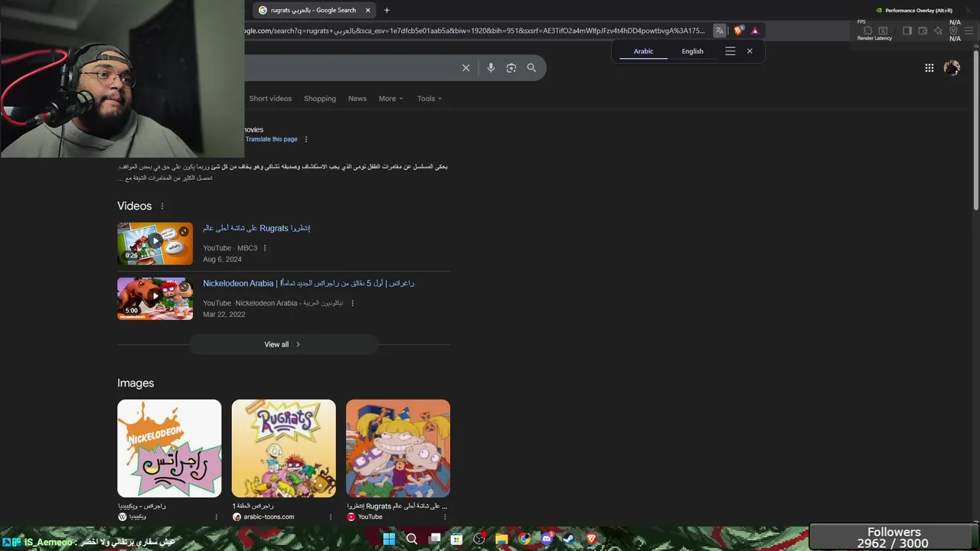This screenshot has height=551, width=980.
Task: Open the arabic-toons.com Rugrats image
Action: click(283, 448)
